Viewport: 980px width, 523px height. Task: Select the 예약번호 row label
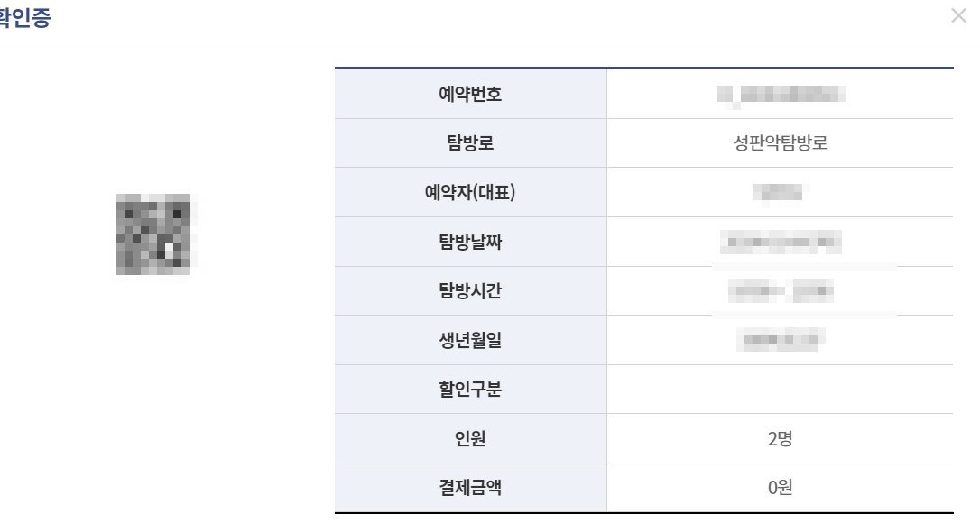point(470,93)
